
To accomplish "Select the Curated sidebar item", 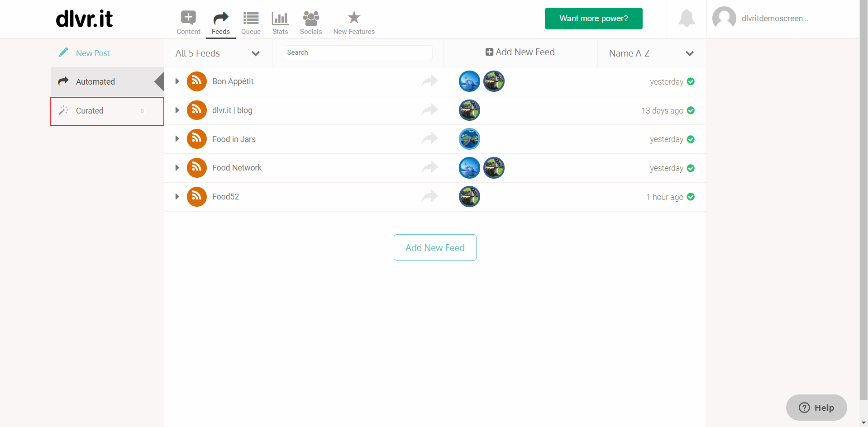I will [x=107, y=111].
